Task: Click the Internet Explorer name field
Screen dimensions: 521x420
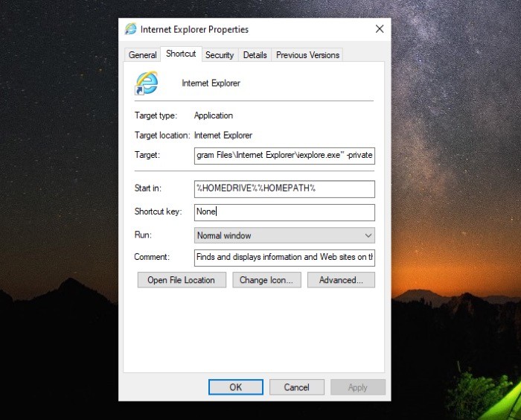Action: (x=211, y=83)
